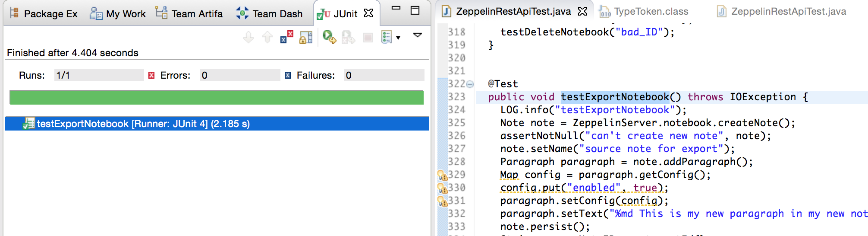
Task: Rerun the test with green play icon
Action: (x=329, y=37)
